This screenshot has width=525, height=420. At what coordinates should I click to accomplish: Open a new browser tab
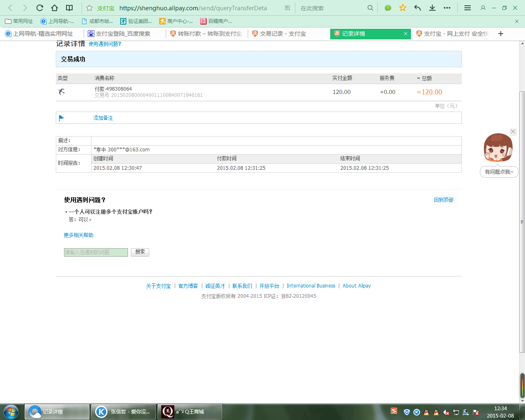pyautogui.click(x=501, y=34)
